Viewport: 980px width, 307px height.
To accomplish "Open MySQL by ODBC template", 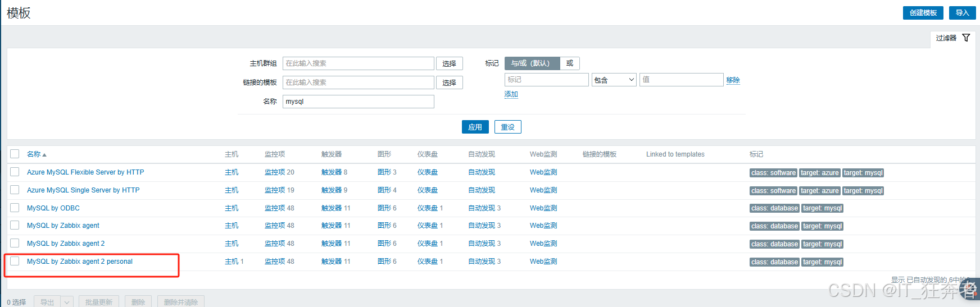I will tap(53, 208).
